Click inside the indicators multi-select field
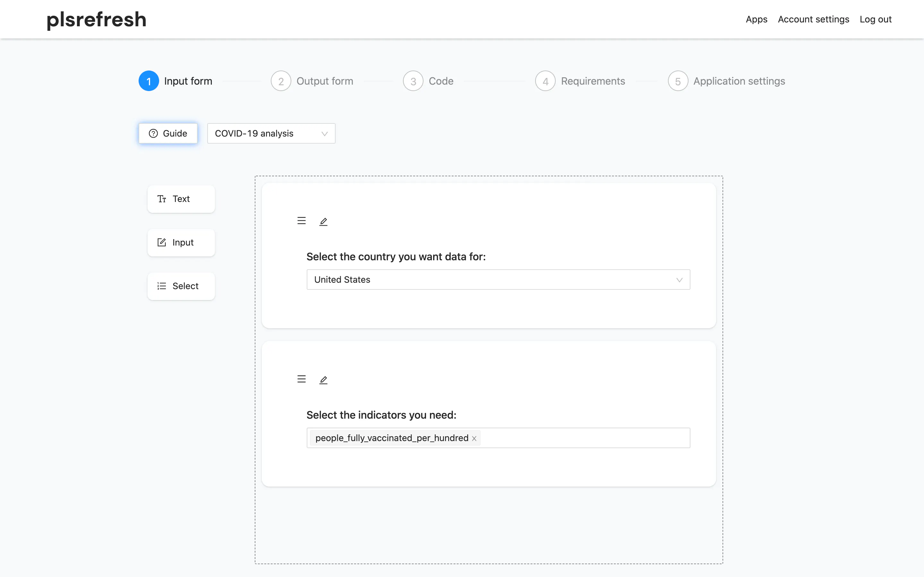This screenshot has width=924, height=577. point(584,438)
